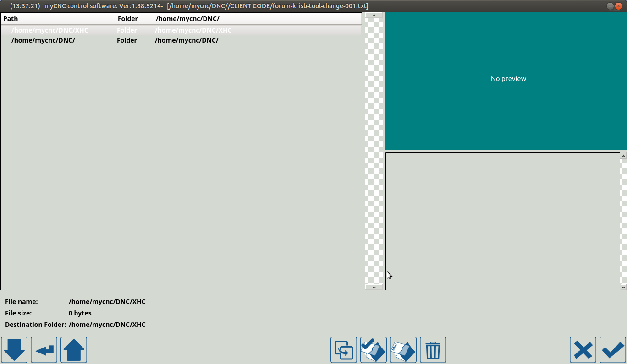
Task: Click the /home/mycnc/DNC/ column header
Action: tap(257, 19)
